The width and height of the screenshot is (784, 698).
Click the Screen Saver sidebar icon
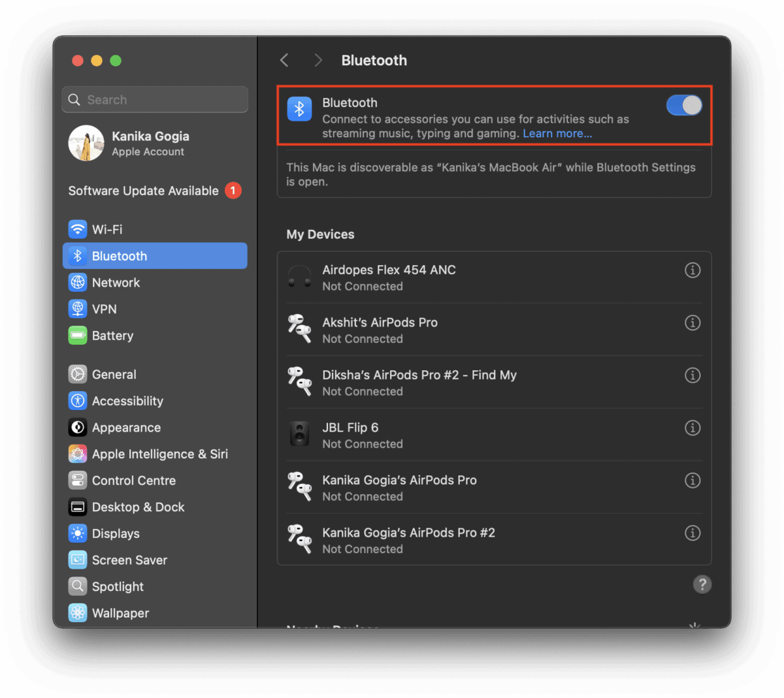78,560
